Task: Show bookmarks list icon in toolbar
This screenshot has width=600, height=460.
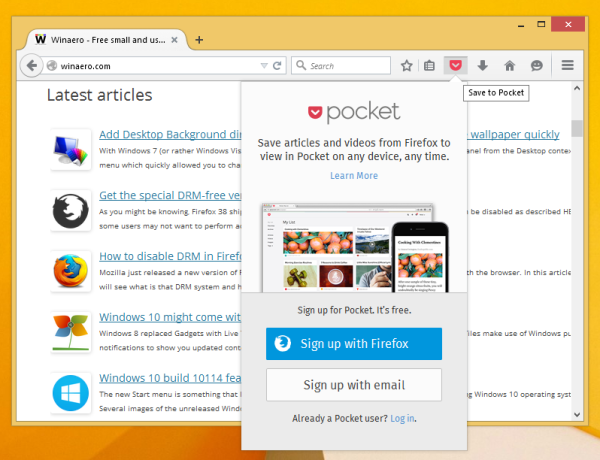Action: point(429,66)
